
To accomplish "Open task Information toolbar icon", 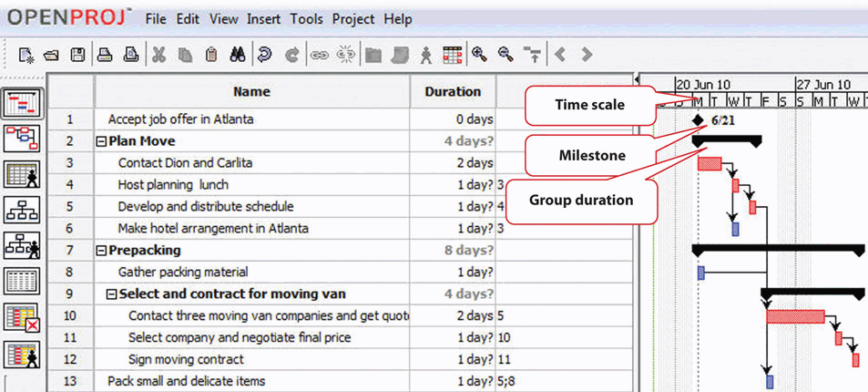I will point(374,55).
